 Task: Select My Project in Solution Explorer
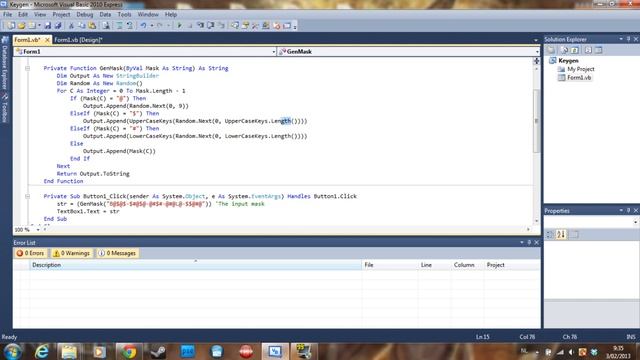click(x=580, y=69)
